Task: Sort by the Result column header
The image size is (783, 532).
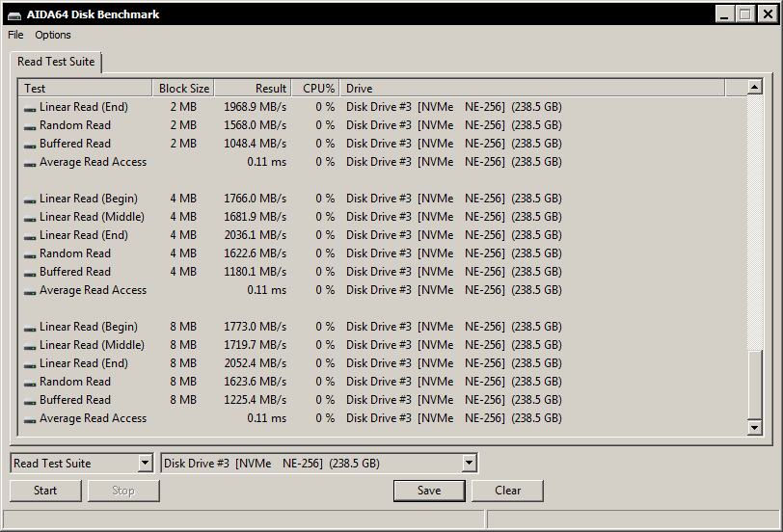Action: (x=252, y=89)
